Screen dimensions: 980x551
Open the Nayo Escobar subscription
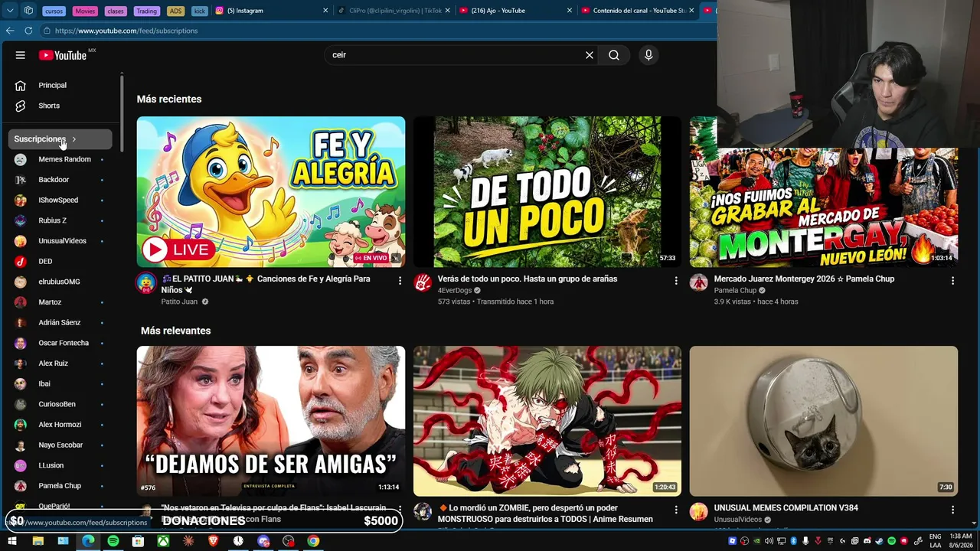click(60, 445)
